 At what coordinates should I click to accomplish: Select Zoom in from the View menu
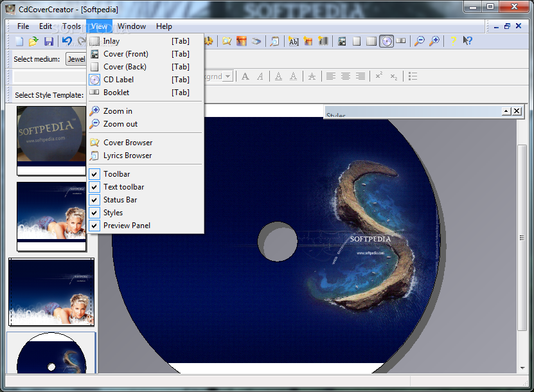tap(146, 111)
